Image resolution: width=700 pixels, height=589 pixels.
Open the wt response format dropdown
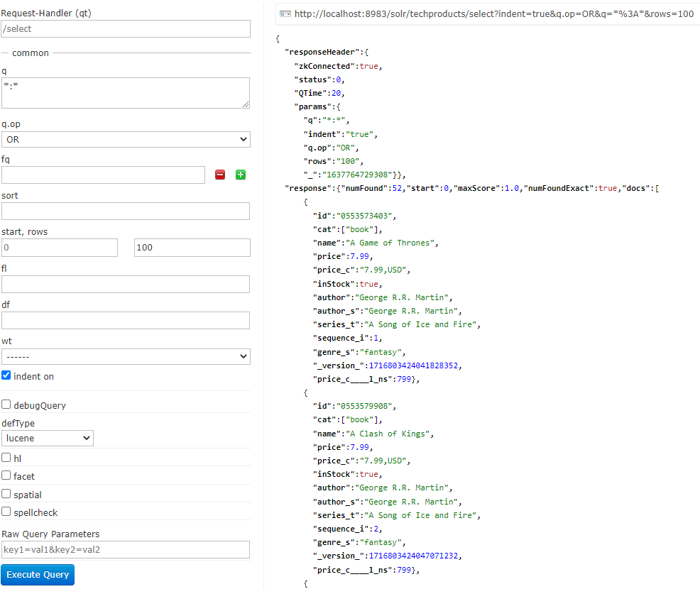coord(126,356)
